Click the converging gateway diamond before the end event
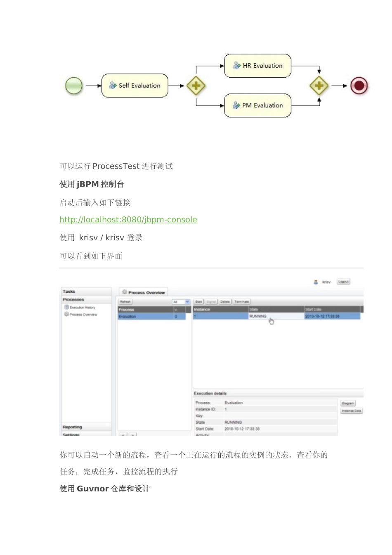The height and width of the screenshot is (555, 392). coord(319,86)
